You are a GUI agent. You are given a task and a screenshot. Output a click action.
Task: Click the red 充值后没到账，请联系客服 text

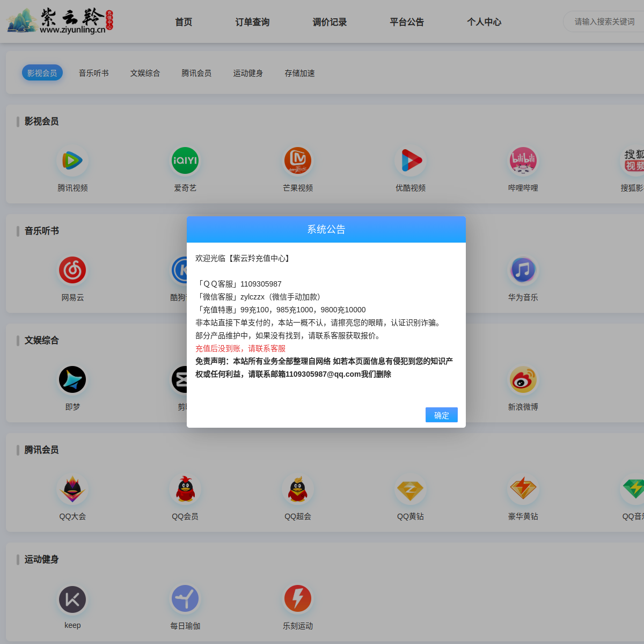tap(240, 348)
